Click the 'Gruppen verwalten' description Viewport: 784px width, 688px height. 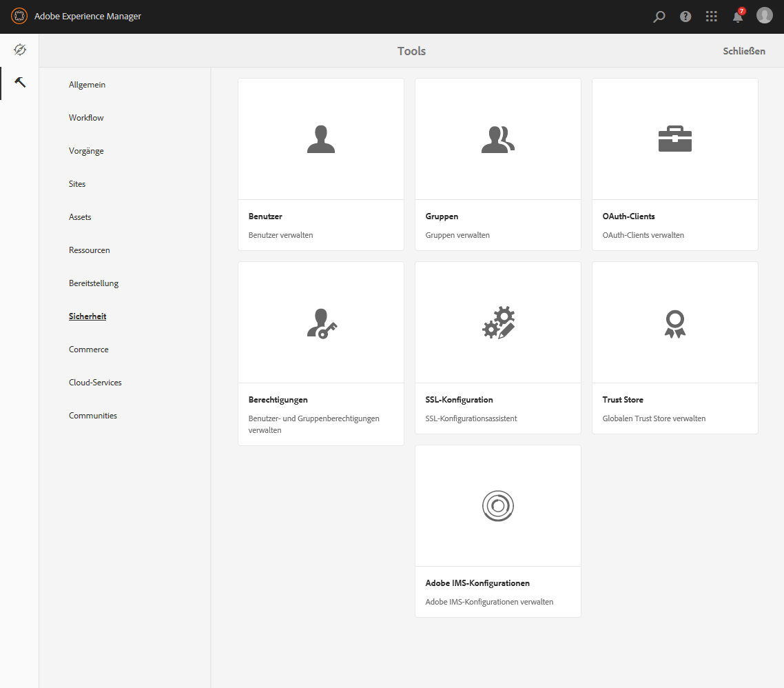point(457,234)
